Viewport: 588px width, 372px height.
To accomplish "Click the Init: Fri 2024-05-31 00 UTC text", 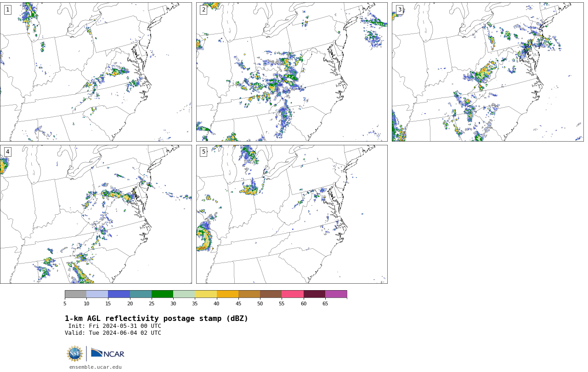I will (x=115, y=326).
